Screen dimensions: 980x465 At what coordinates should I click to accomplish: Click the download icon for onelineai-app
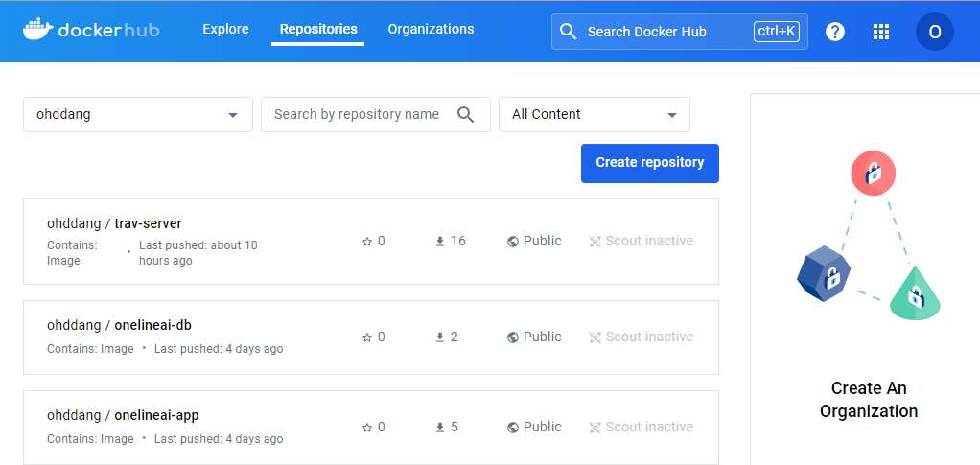[440, 428]
